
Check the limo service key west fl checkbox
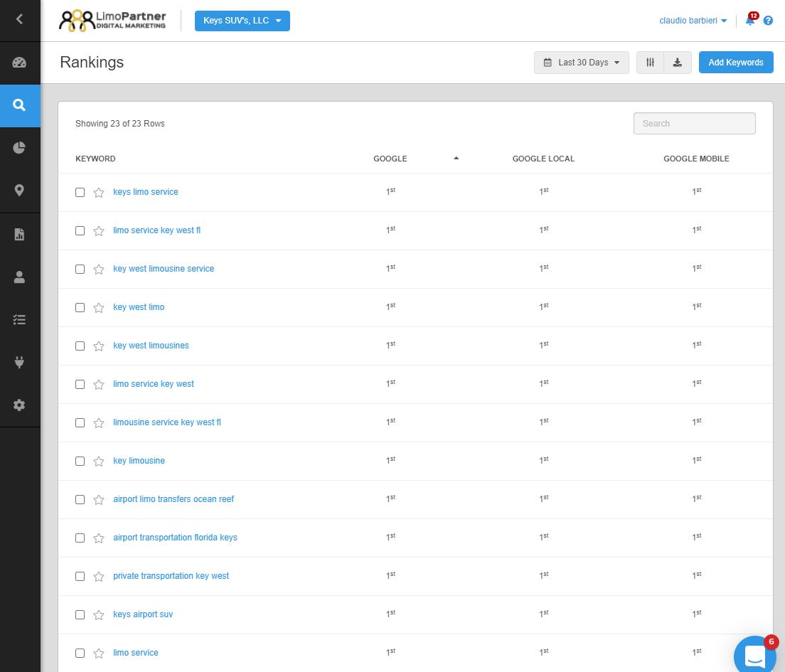point(80,231)
